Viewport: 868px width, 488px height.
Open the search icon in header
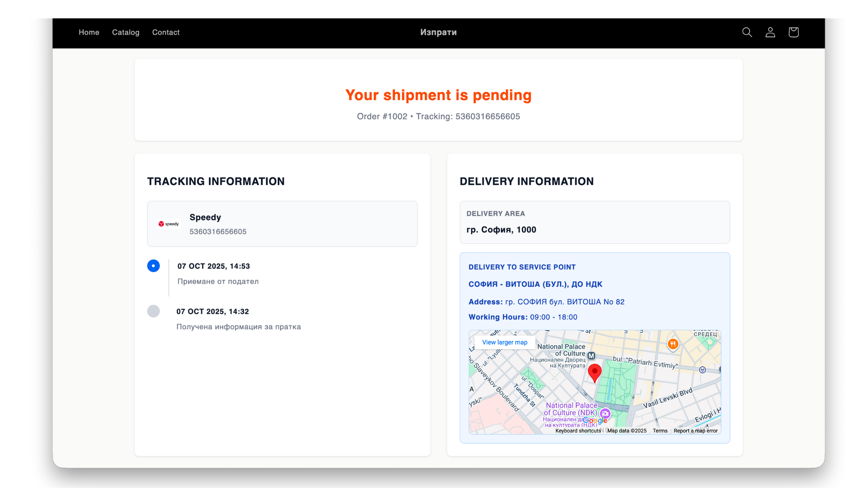pyautogui.click(x=747, y=32)
